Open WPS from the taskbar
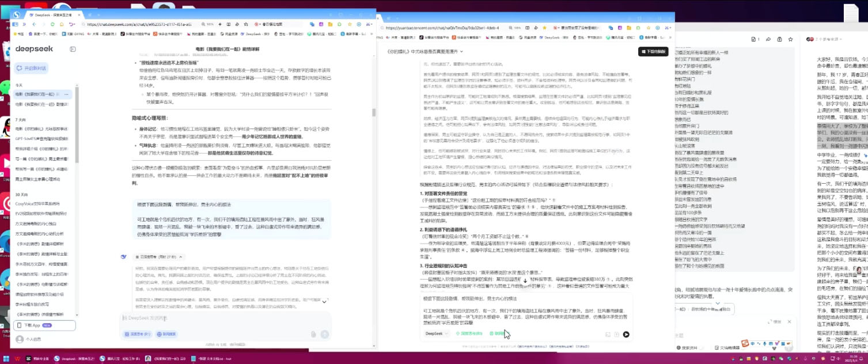 pyautogui.click(x=17, y=358)
